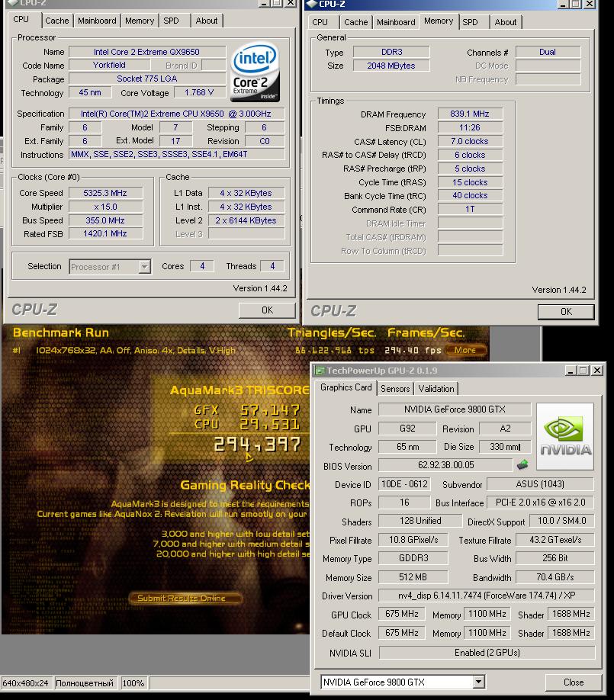Close the left CPU-Z window with X
The height and width of the screenshot is (700, 614).
291,3
